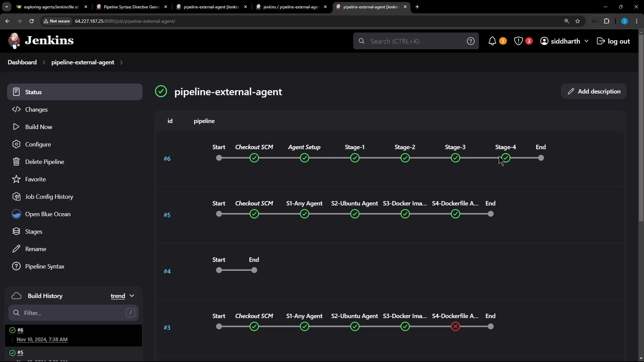Select S4-Dockerfile Agent stage of build #5
This screenshot has height=362, width=644.
[x=455, y=214]
